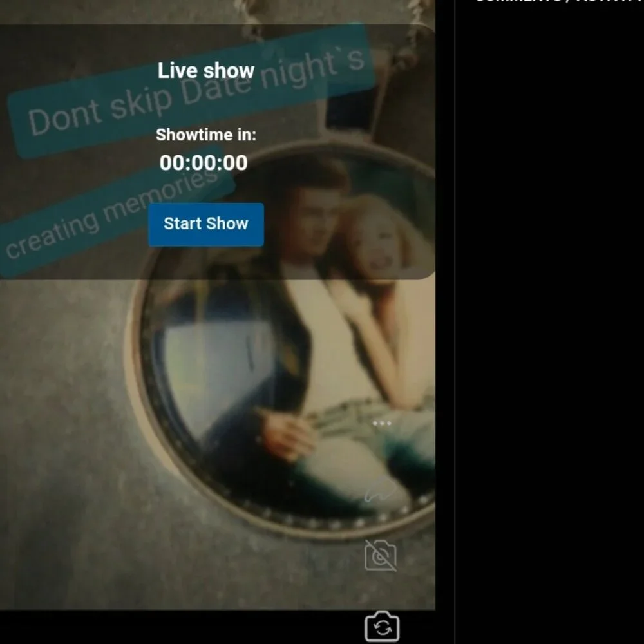Screen dimensions: 644x644
Task: Click the faint share arrow icon
Action: 380,489
